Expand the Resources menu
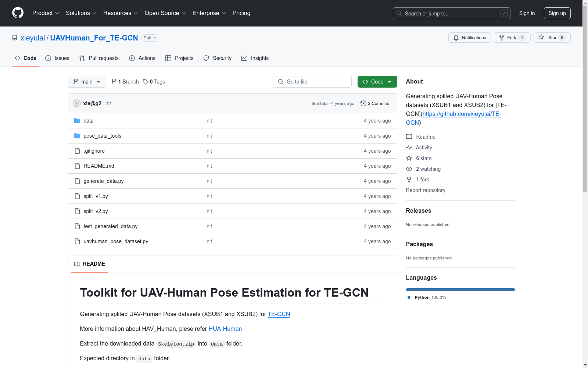588x368 pixels. pyautogui.click(x=121, y=13)
